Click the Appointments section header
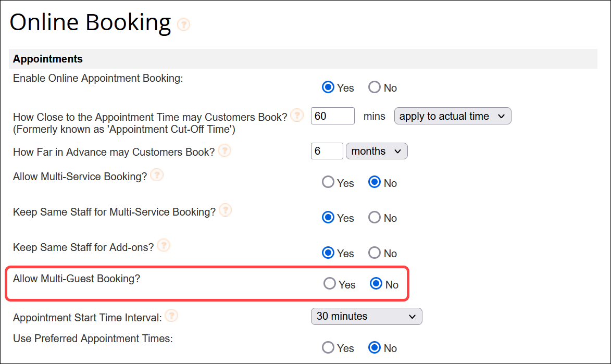 303,59
